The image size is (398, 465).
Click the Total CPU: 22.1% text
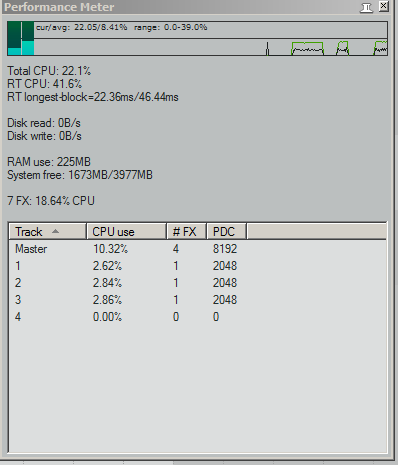pyautogui.click(x=49, y=71)
